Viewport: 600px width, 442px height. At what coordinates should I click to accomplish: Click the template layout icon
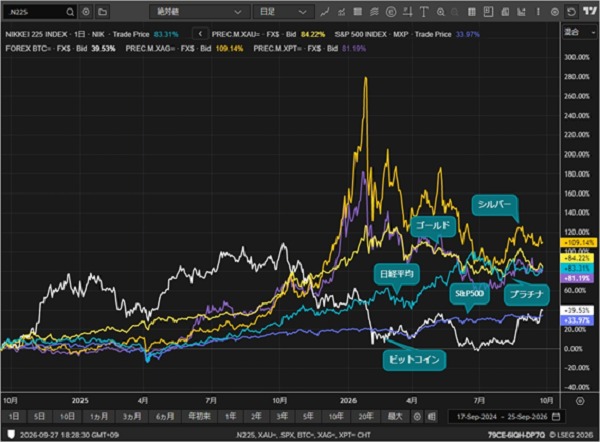pyautogui.click(x=488, y=12)
